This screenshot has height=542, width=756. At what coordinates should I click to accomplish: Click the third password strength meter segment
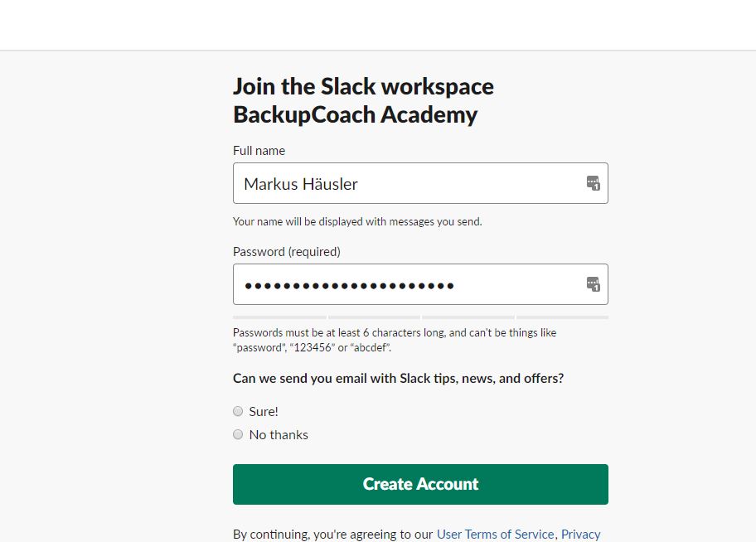pos(468,317)
